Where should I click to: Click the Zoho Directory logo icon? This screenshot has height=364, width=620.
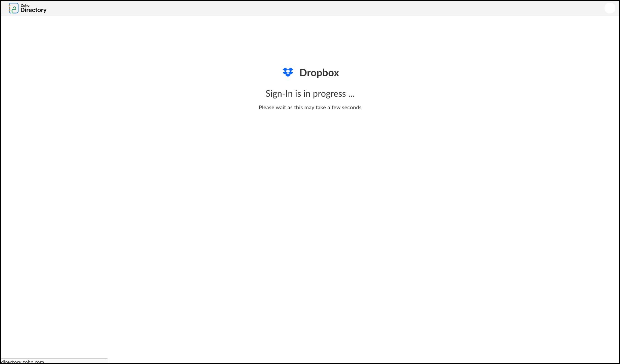tap(13, 8)
